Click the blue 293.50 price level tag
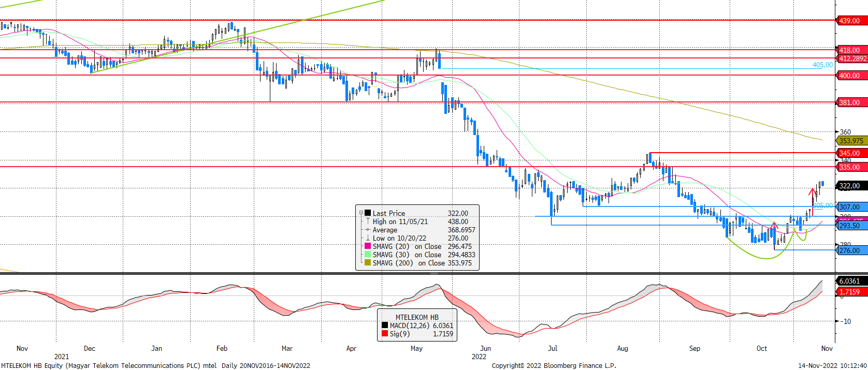868x370 pixels. [852, 226]
